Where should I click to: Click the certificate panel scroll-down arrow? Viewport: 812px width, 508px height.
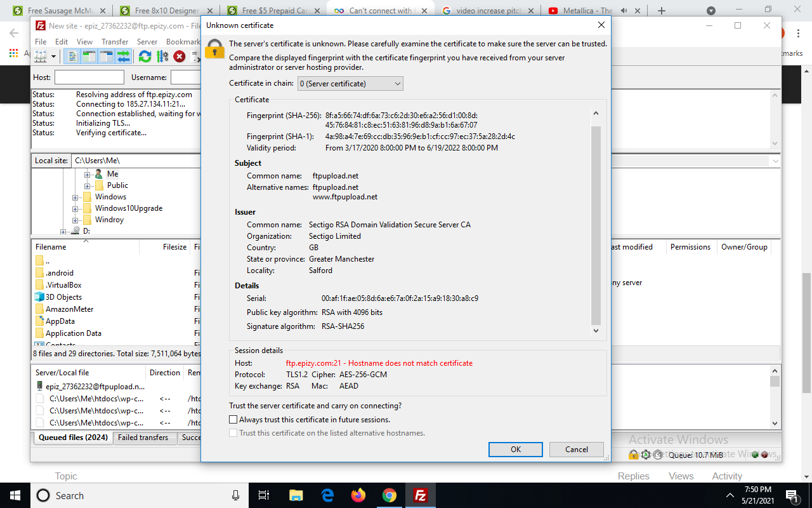click(x=596, y=330)
